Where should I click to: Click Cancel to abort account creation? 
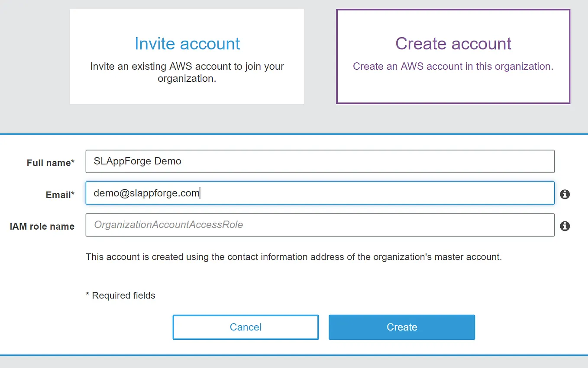[x=246, y=327]
